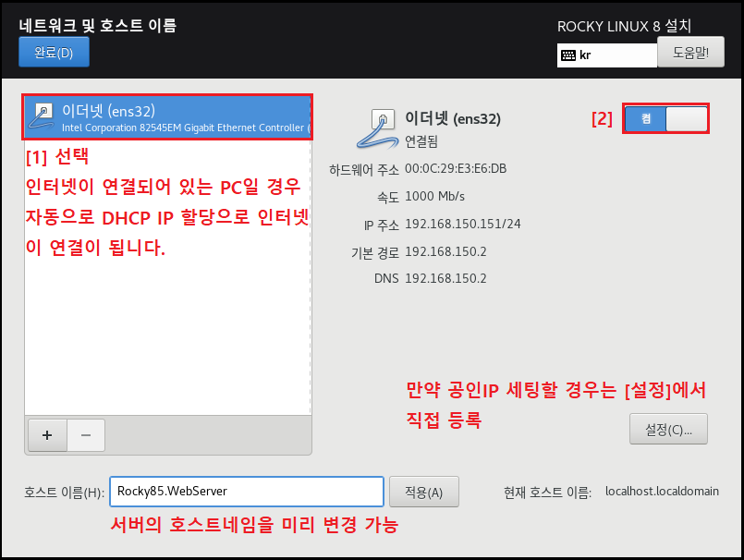Click the IP address 192.168.150.151/24
Image resolution: width=744 pixels, height=560 pixels.
tap(463, 224)
